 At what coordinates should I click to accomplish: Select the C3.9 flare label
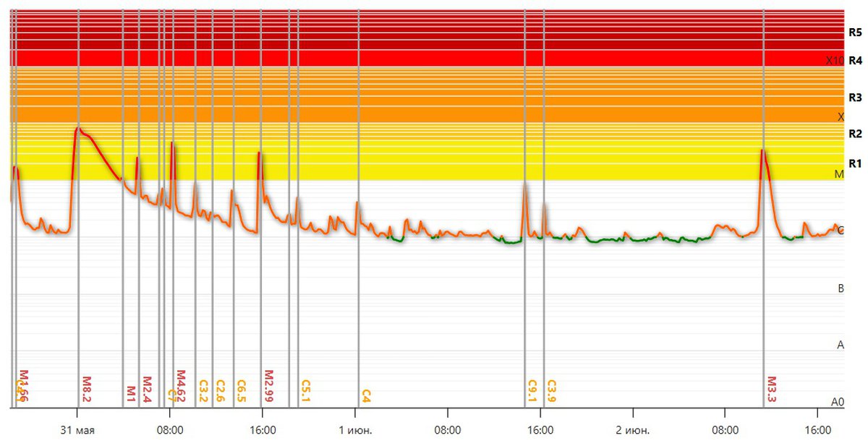tap(552, 391)
